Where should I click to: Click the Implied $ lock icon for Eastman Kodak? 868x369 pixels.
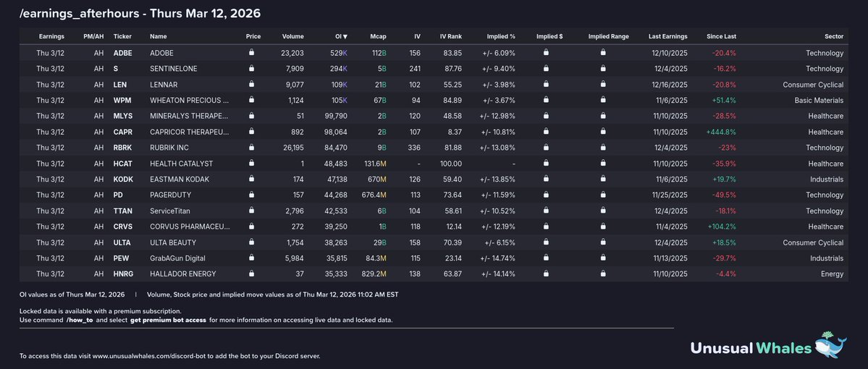point(545,179)
